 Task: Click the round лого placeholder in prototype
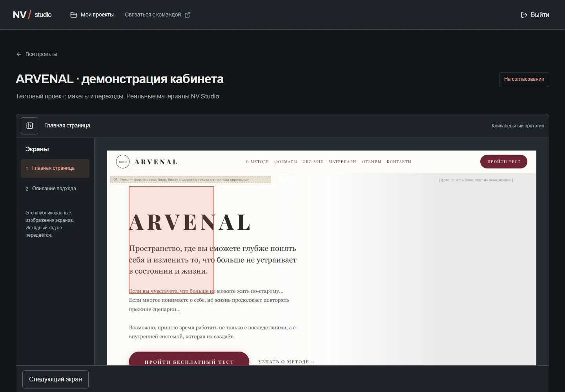tap(123, 162)
